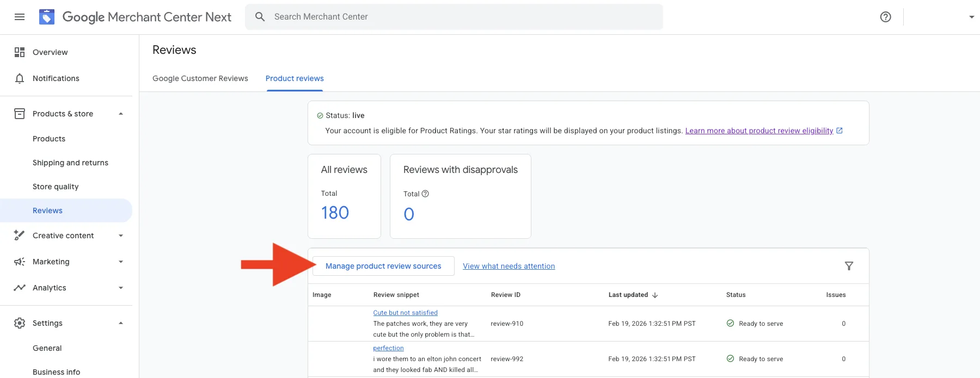Click the Marketing megaphone icon
The image size is (980, 378).
pyautogui.click(x=20, y=262)
